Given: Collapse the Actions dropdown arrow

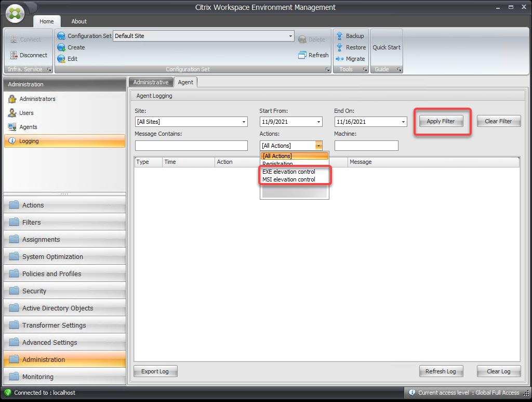Looking at the screenshot, I should tap(318, 146).
